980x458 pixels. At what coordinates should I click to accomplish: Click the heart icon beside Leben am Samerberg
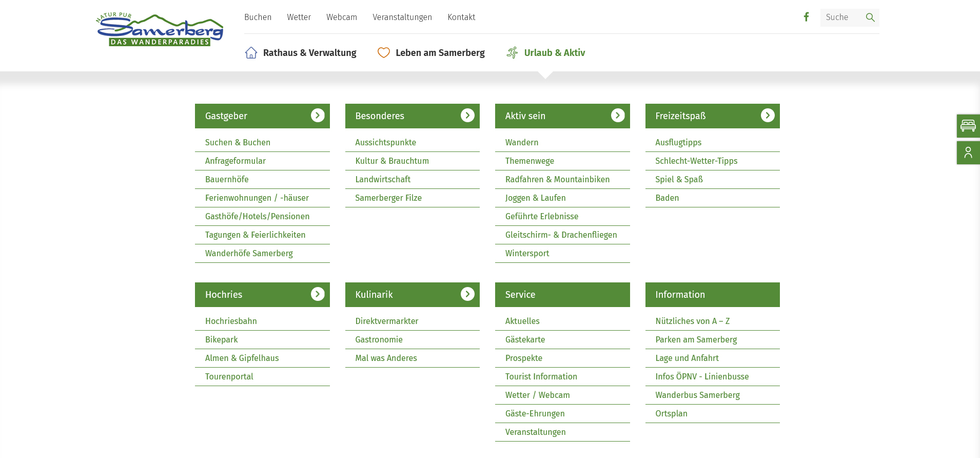(x=383, y=53)
